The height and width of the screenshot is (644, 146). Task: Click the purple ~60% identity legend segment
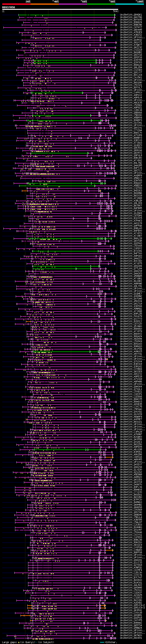click(x=73, y=4)
